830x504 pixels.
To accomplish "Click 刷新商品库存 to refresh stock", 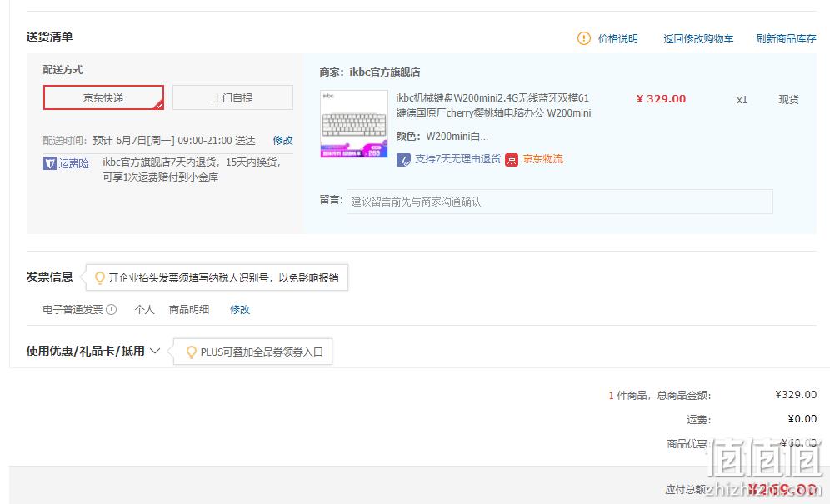I will pyautogui.click(x=786, y=38).
